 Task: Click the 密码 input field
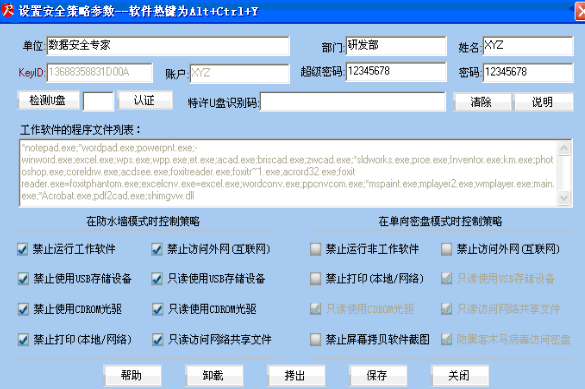(528, 72)
